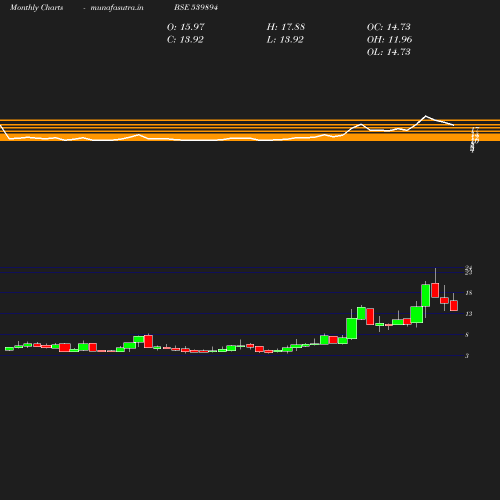Click the price axis label 8

(467, 335)
